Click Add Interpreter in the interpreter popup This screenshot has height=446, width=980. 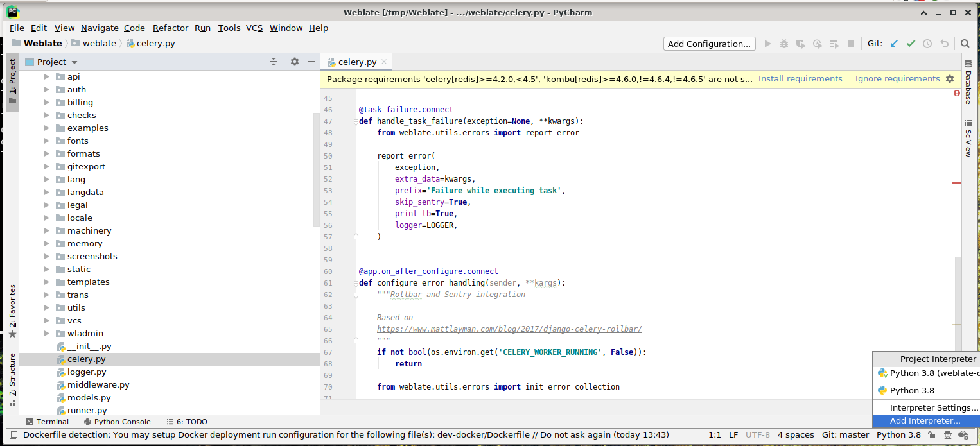(925, 420)
